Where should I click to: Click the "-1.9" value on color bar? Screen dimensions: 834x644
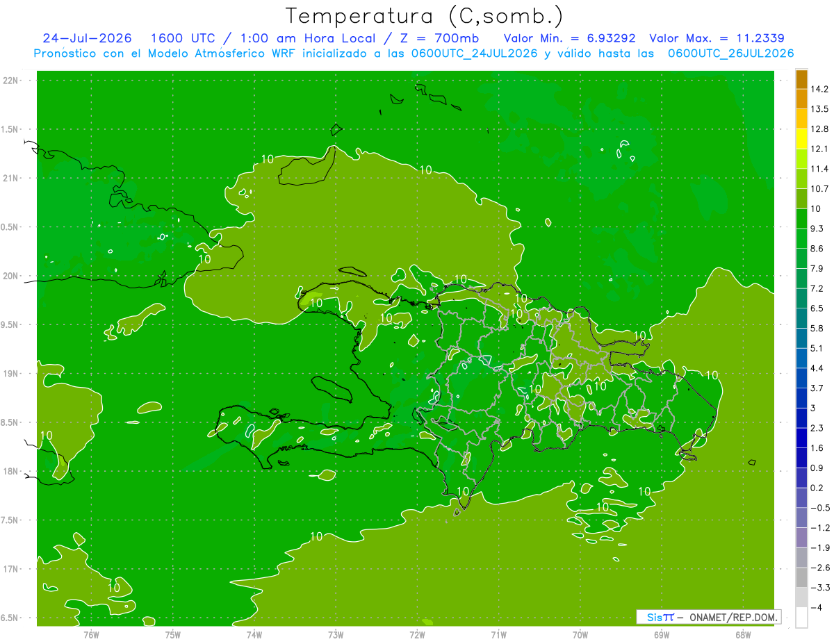[x=820, y=547]
